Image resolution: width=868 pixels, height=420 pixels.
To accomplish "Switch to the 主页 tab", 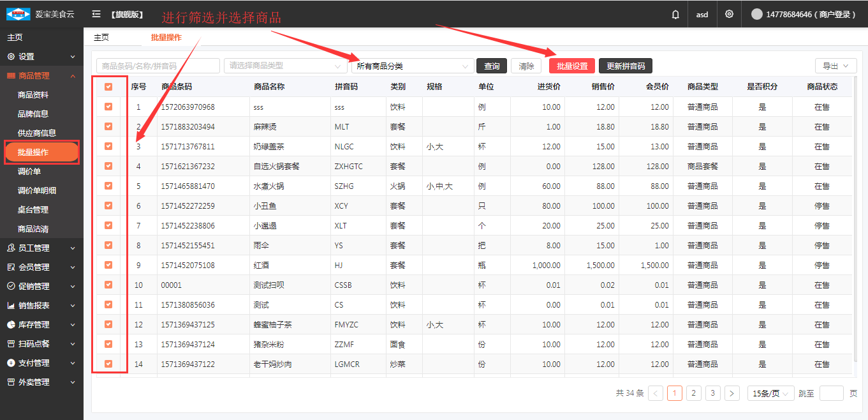I will [101, 38].
